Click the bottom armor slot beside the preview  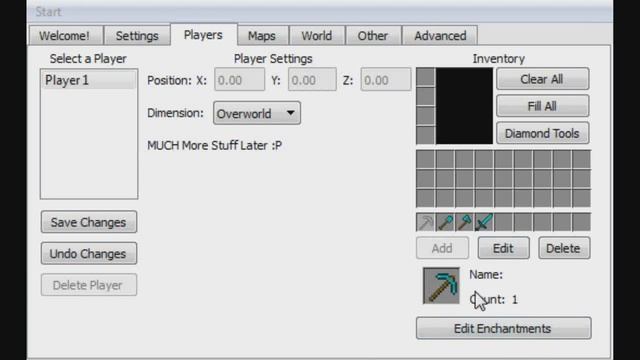pyautogui.click(x=425, y=135)
